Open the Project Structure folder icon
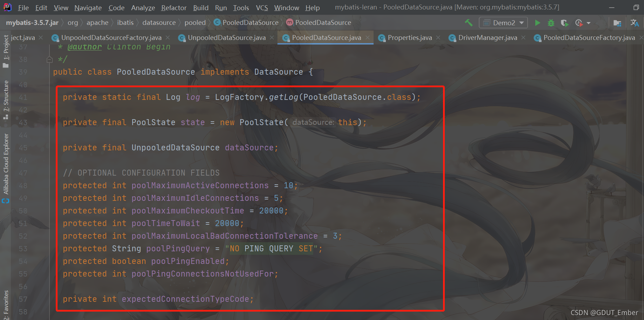This screenshot has width=644, height=320. (617, 23)
